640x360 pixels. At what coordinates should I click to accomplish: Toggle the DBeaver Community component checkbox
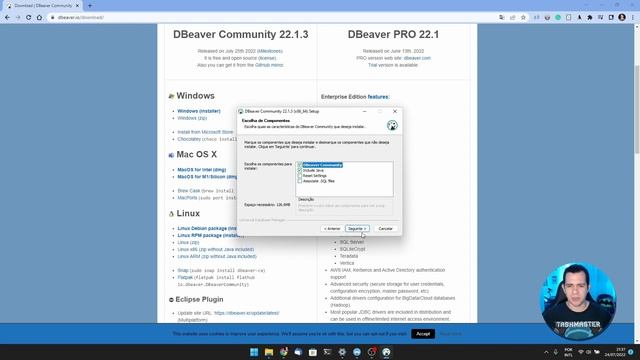300,165
